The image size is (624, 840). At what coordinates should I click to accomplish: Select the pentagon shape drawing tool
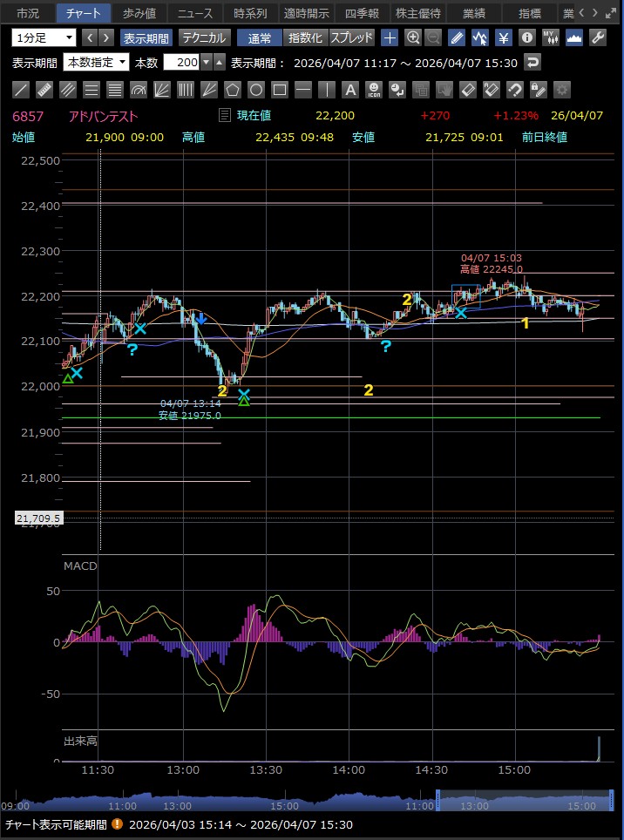coord(232,90)
